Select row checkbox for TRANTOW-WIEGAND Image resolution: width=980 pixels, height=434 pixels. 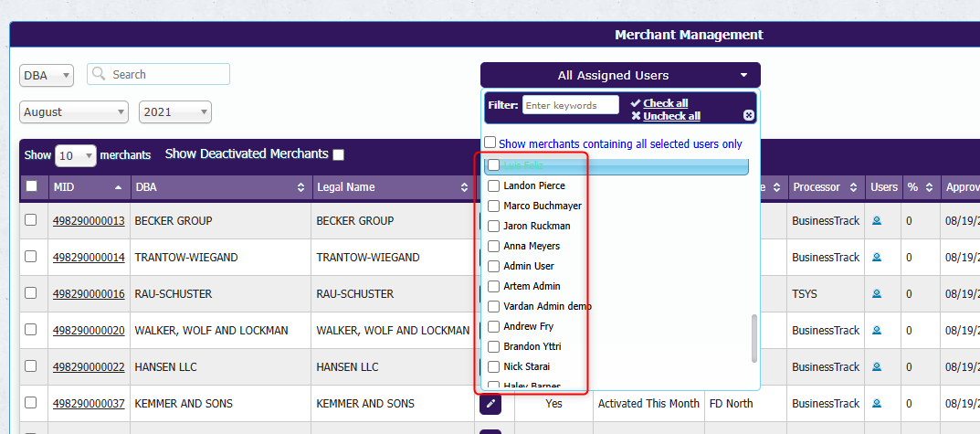tap(31, 257)
